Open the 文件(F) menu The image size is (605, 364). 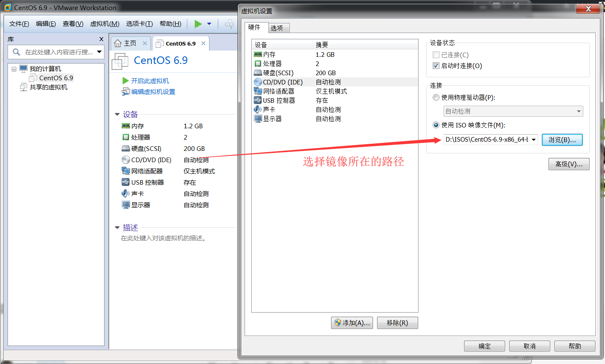[x=19, y=23]
